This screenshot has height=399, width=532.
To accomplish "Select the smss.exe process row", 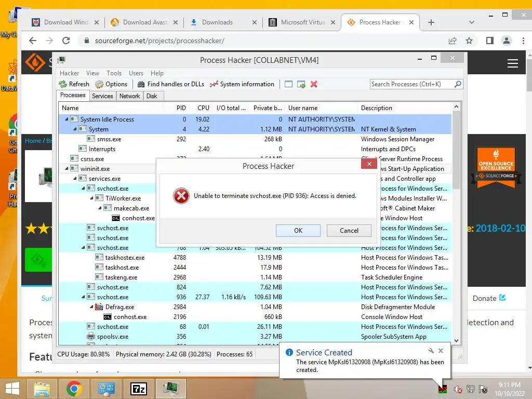I will [x=255, y=139].
